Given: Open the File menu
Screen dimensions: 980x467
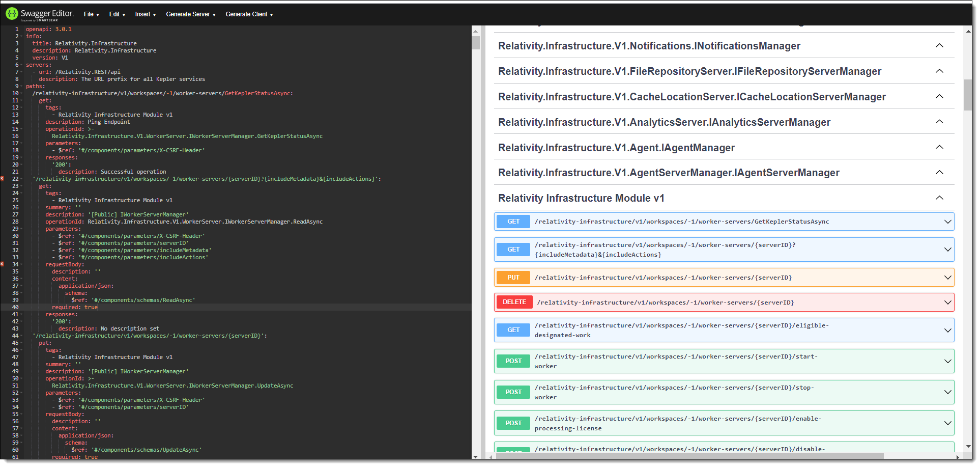Looking at the screenshot, I should point(91,14).
